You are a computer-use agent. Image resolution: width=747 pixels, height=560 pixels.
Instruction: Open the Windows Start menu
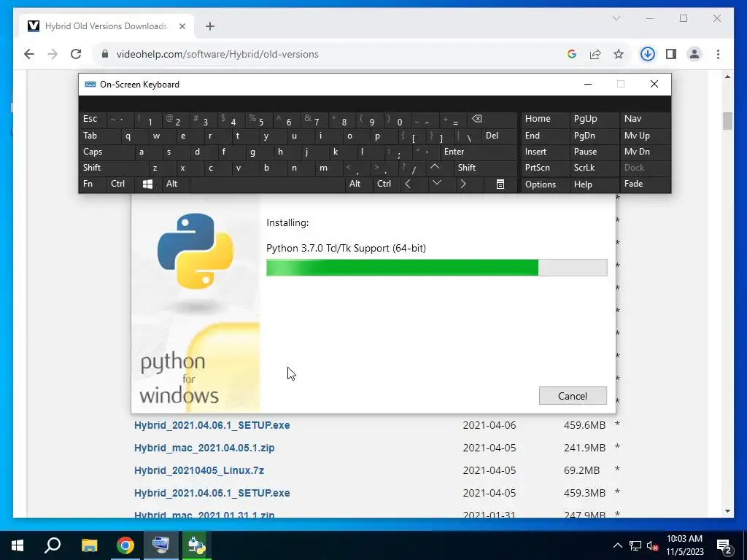pos(18,545)
